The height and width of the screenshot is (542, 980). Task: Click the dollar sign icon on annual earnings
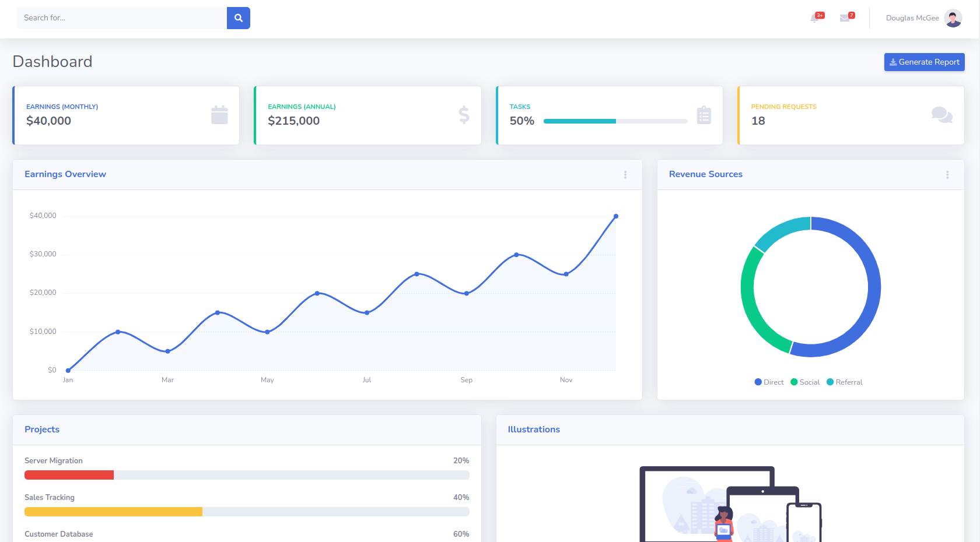click(464, 115)
